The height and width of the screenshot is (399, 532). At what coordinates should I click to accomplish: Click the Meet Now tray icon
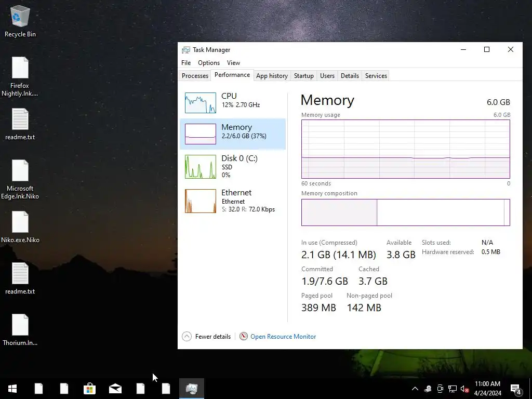(440, 389)
